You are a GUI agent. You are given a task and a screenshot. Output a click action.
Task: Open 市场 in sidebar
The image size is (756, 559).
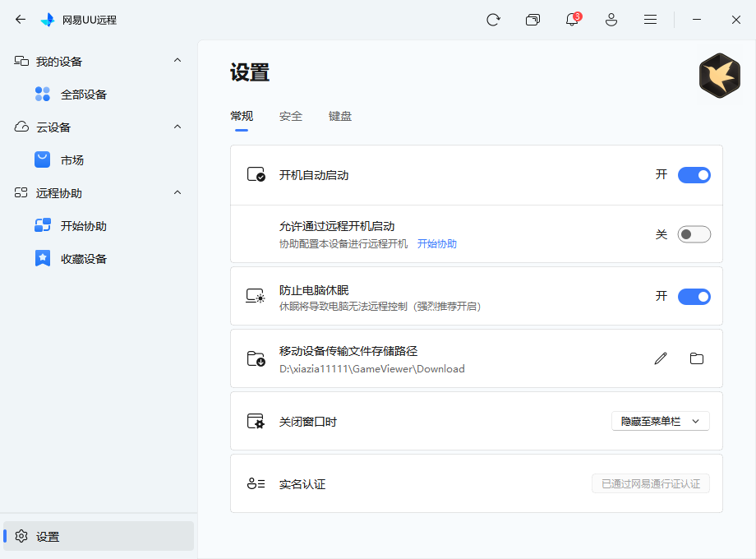click(x=72, y=160)
